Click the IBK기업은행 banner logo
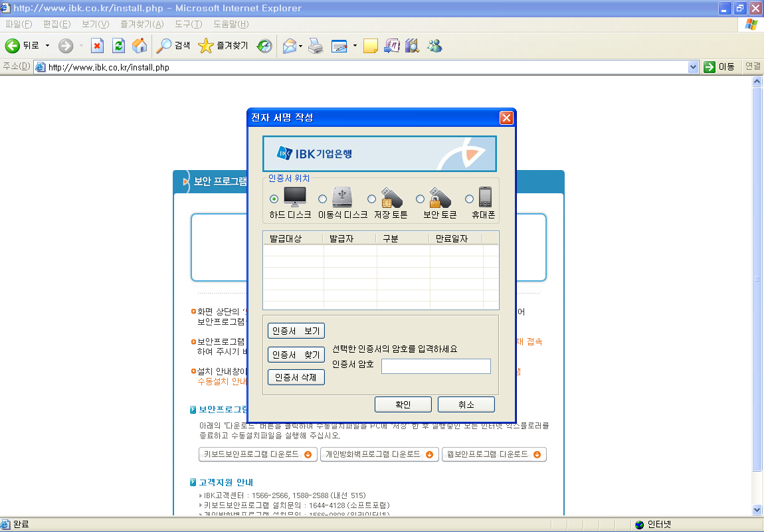The image size is (764, 532). (x=314, y=153)
